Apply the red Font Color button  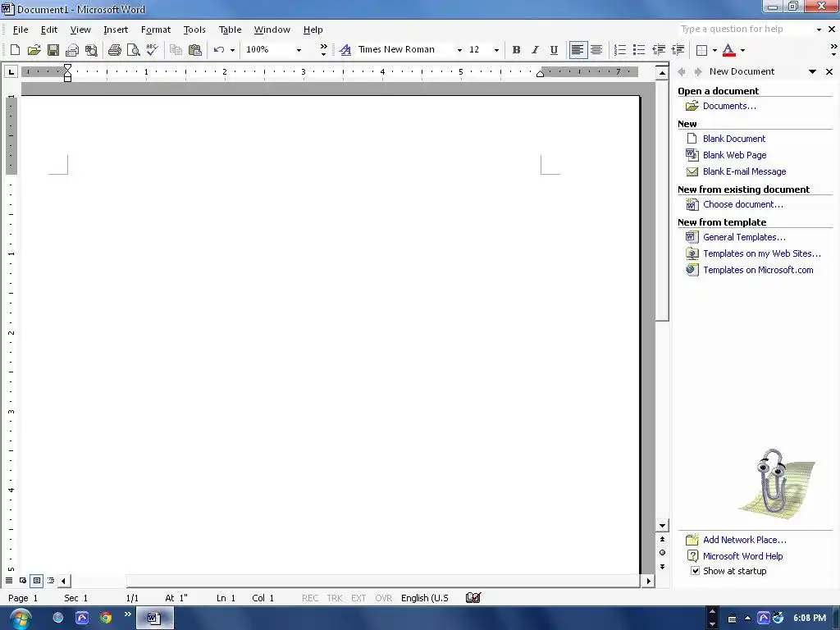tap(728, 50)
